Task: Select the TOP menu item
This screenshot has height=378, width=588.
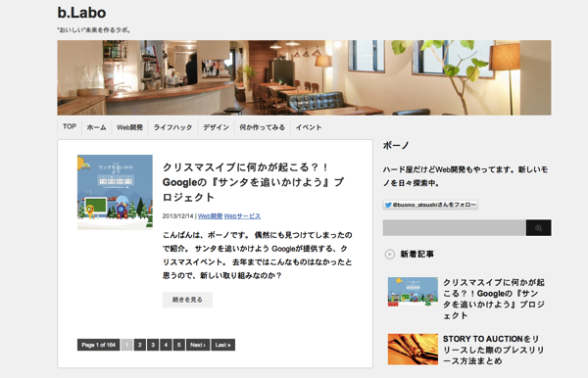Action: click(x=70, y=126)
